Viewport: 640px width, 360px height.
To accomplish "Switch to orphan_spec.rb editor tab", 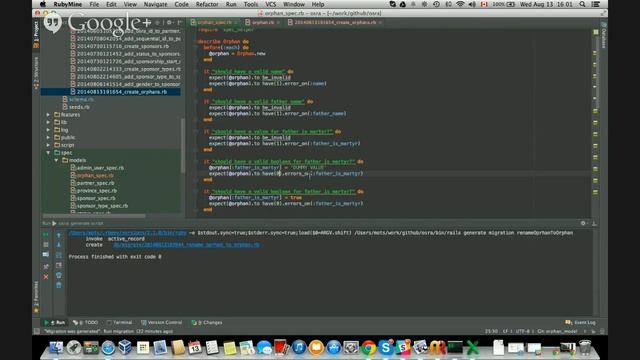I will pyautogui.click(x=214, y=22).
